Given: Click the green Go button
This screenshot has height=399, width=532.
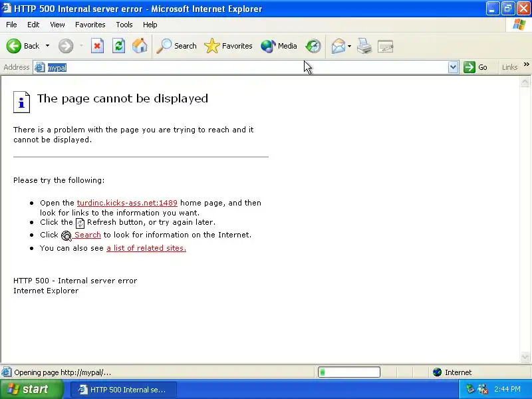Looking at the screenshot, I should (x=475, y=67).
